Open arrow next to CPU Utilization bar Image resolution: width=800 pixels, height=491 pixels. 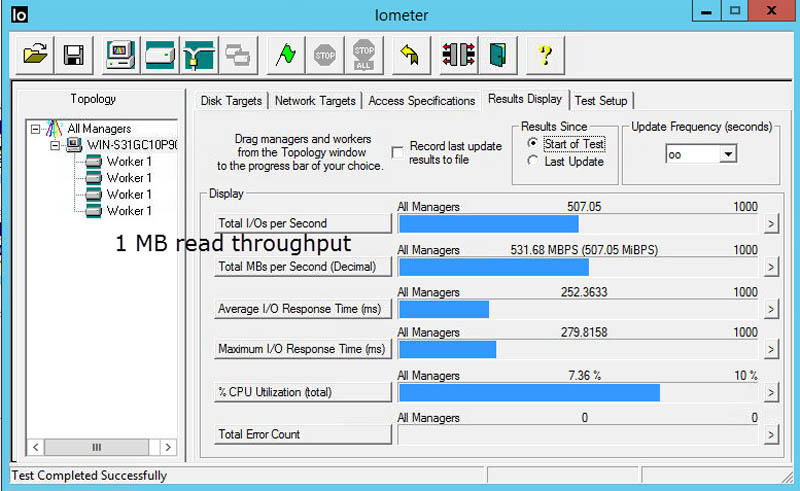771,392
